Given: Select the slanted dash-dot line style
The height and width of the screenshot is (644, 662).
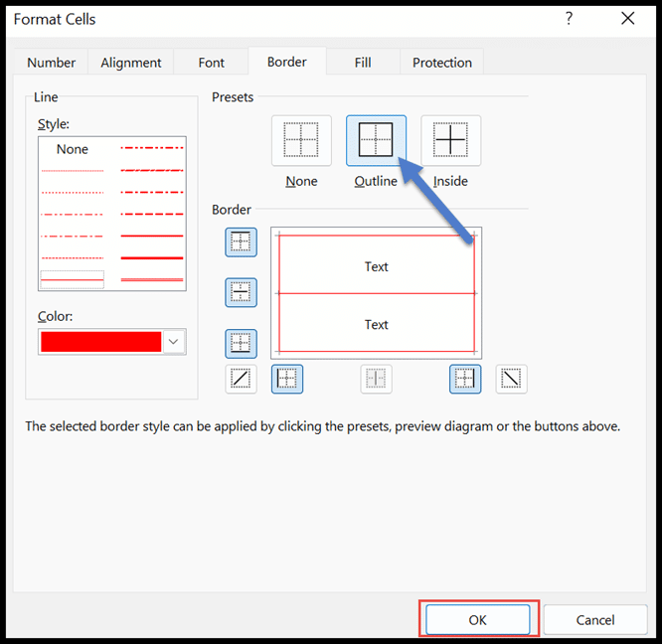Looking at the screenshot, I should coord(152,170).
